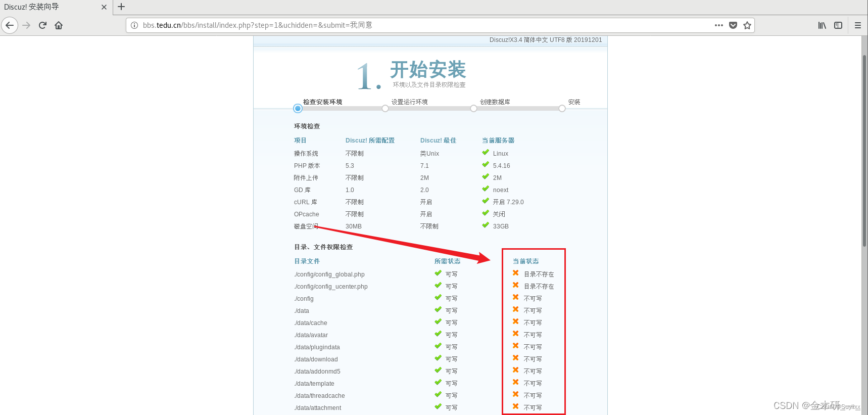The width and height of the screenshot is (868, 415).
Task: Click the green check for ./data/template 可写
Action: [438, 383]
